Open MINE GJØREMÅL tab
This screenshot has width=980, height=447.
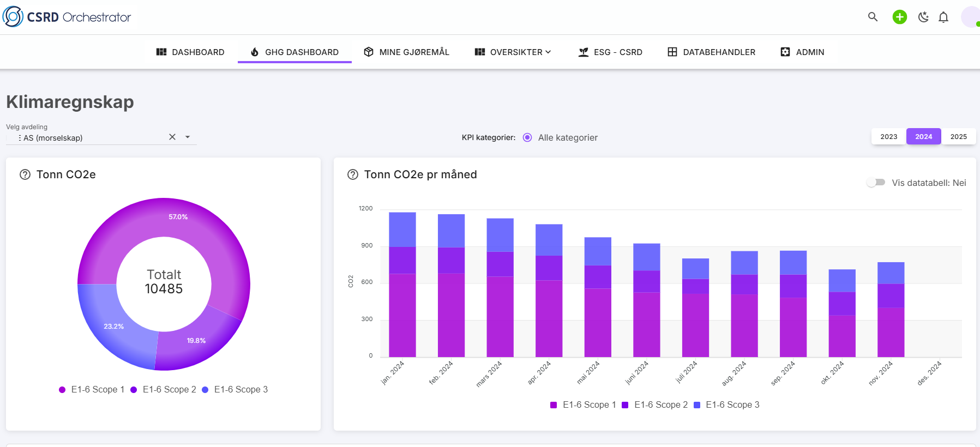pos(406,52)
